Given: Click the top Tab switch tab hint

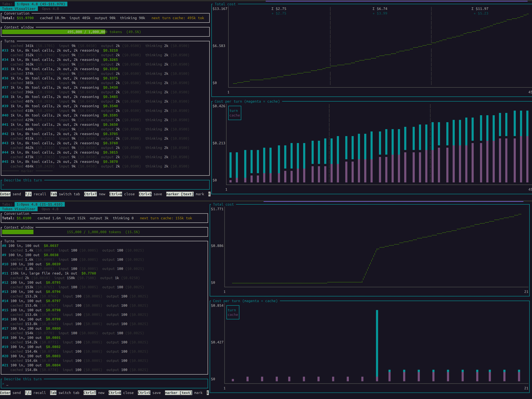Looking at the screenshot, I should [x=65, y=194].
